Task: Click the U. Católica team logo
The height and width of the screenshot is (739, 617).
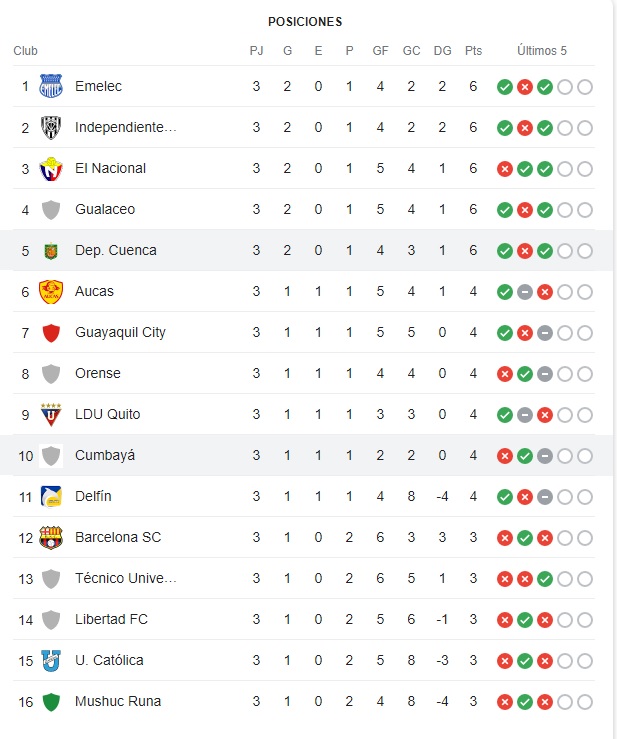Action: 50,661
